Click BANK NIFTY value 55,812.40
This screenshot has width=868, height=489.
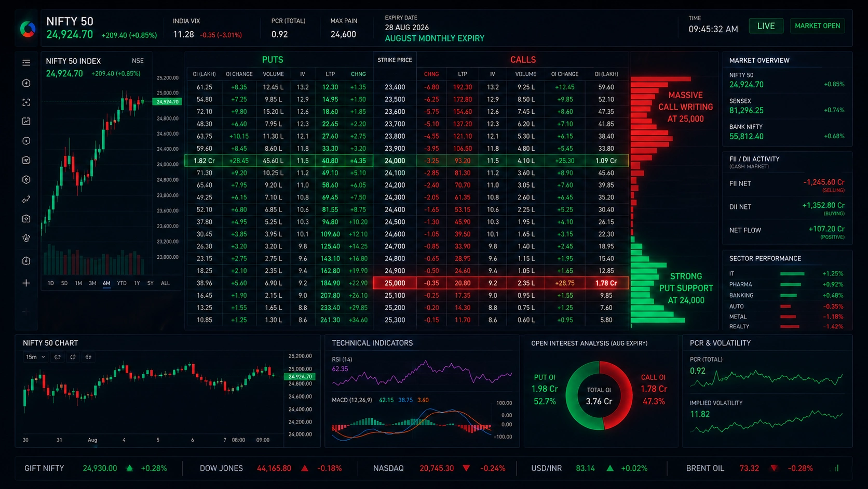pos(746,137)
